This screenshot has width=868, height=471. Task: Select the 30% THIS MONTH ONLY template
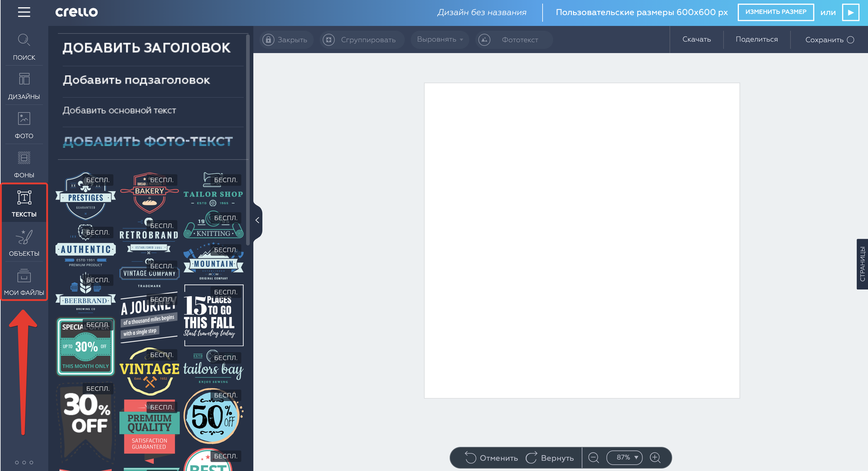pyautogui.click(x=86, y=346)
